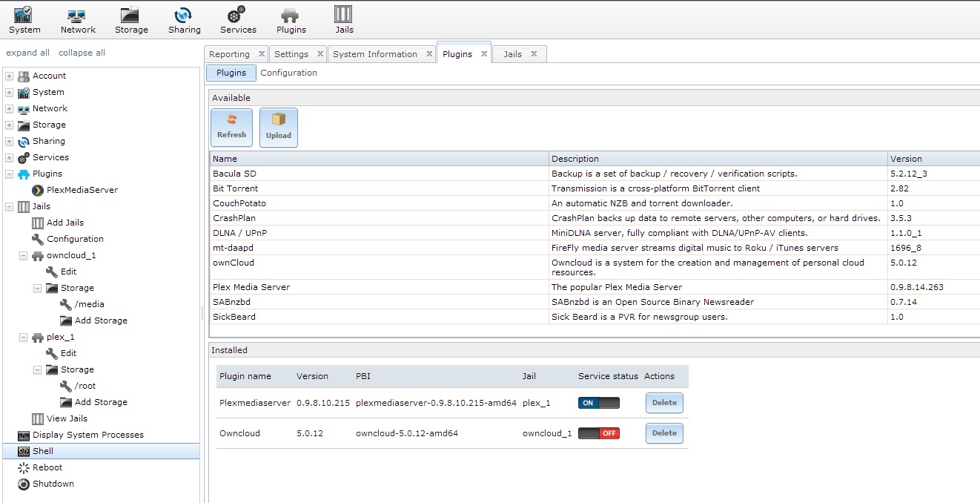Close the Jails tab
This screenshot has height=503, width=980.
(x=534, y=54)
